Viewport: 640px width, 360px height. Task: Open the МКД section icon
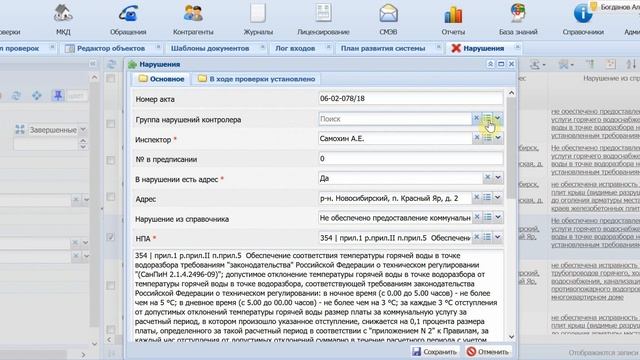point(63,13)
